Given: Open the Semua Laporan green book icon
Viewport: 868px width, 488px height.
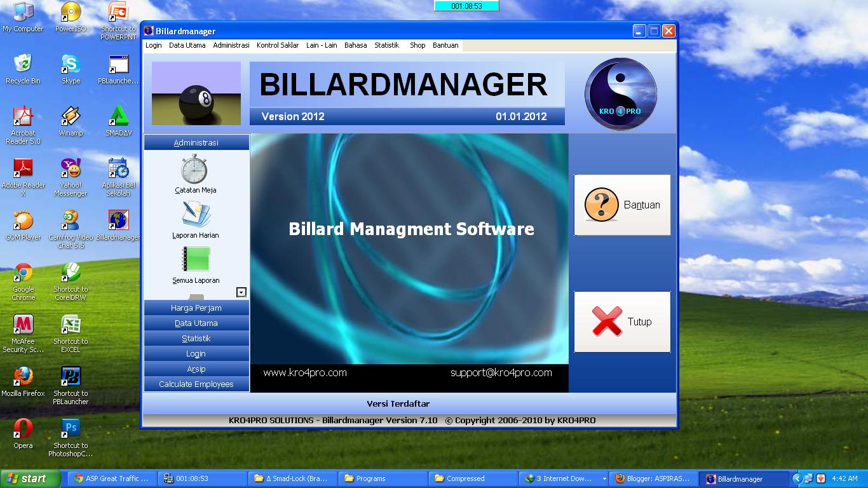Looking at the screenshot, I should [x=196, y=259].
